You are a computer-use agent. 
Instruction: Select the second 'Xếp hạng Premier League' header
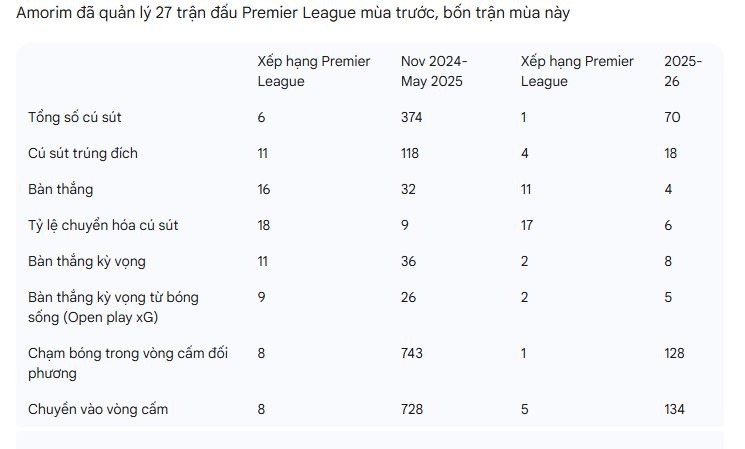(577, 71)
